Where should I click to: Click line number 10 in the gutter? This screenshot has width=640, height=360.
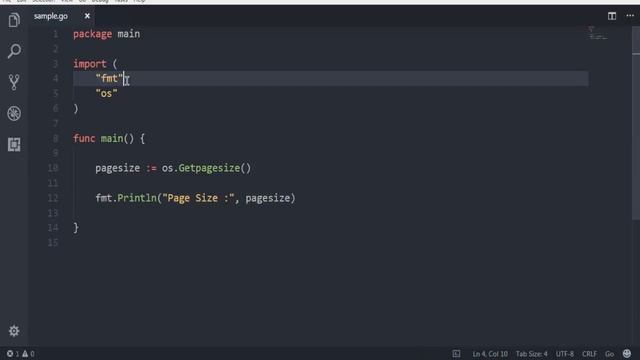coord(53,168)
